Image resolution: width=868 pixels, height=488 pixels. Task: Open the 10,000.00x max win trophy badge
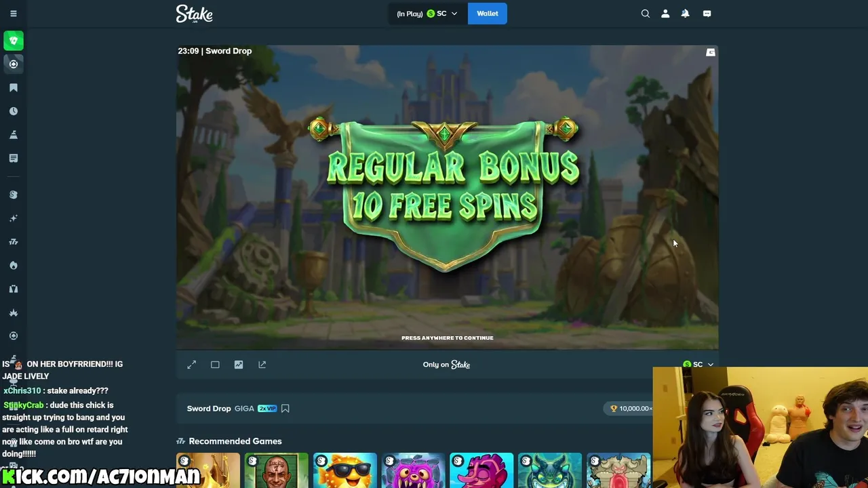click(631, 409)
